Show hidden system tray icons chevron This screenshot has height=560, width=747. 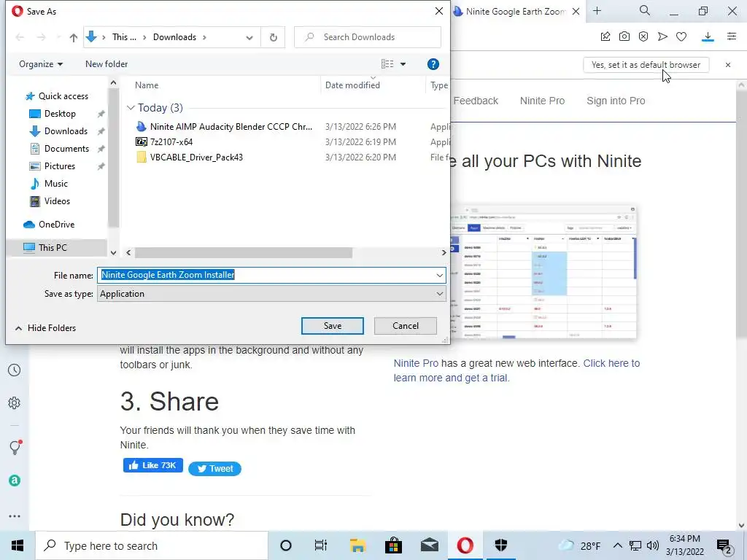click(x=617, y=545)
